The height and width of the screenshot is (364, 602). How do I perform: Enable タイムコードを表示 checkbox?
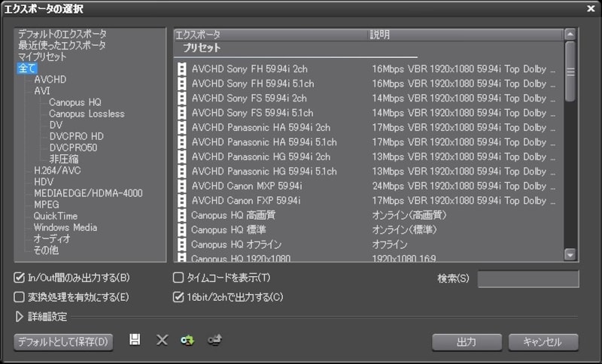178,278
